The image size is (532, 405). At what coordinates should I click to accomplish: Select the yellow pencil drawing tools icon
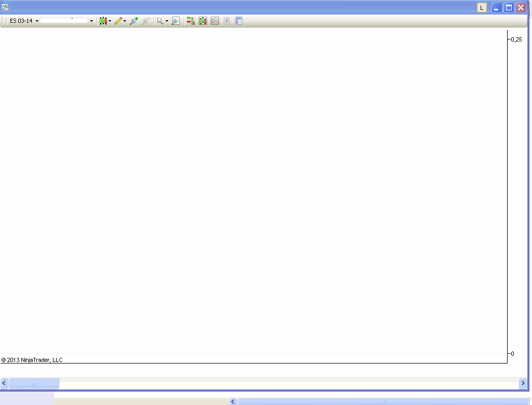pyautogui.click(x=118, y=21)
